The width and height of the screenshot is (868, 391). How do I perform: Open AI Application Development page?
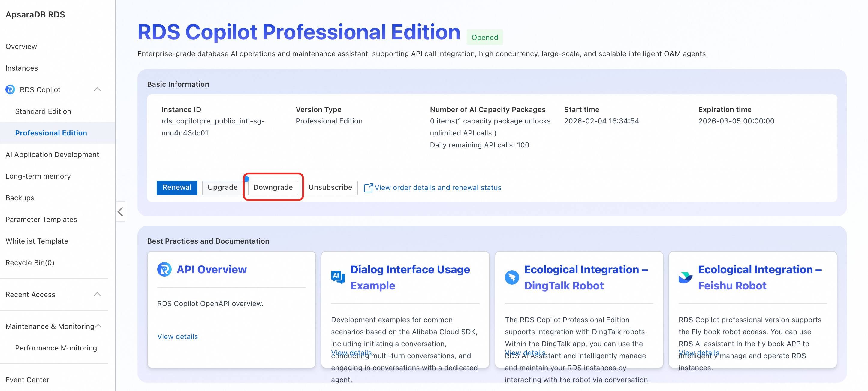point(52,154)
